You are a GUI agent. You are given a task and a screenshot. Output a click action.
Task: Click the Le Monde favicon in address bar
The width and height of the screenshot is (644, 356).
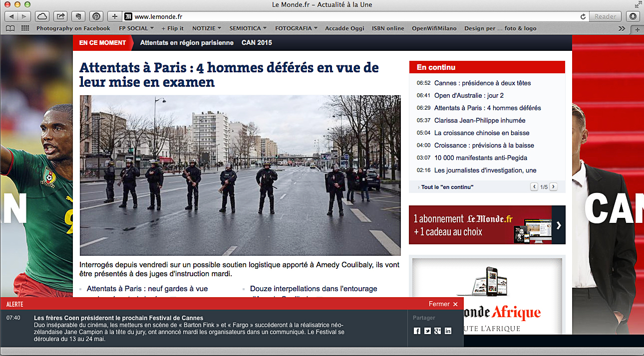[128, 16]
